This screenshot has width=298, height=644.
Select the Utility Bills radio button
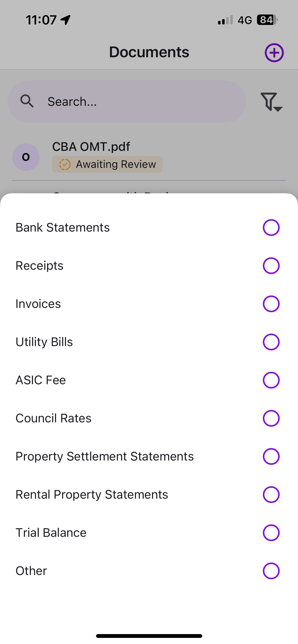pyautogui.click(x=271, y=342)
